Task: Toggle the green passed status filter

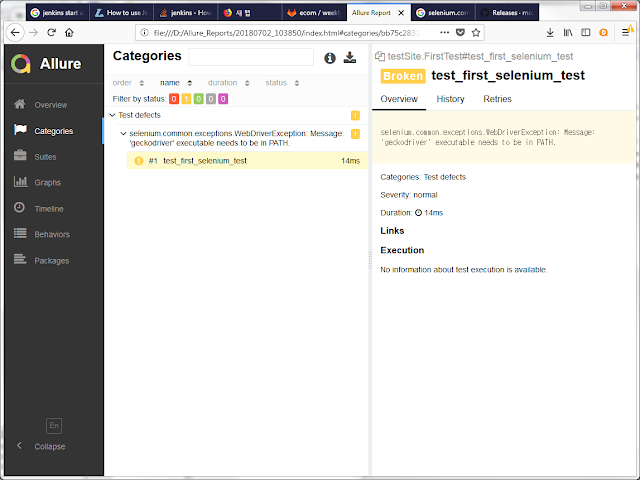Action: (198, 99)
